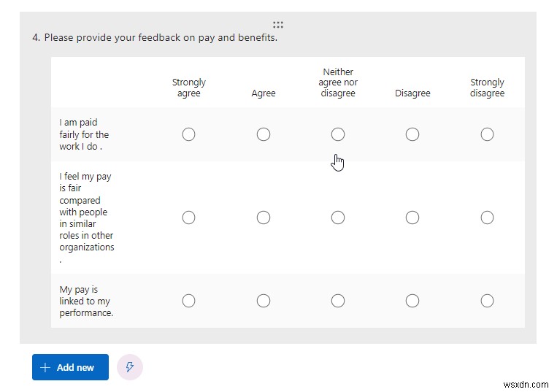The image size is (557, 392).
Task: Click the 'I am paid fairly' statement text
Action: tap(84, 134)
